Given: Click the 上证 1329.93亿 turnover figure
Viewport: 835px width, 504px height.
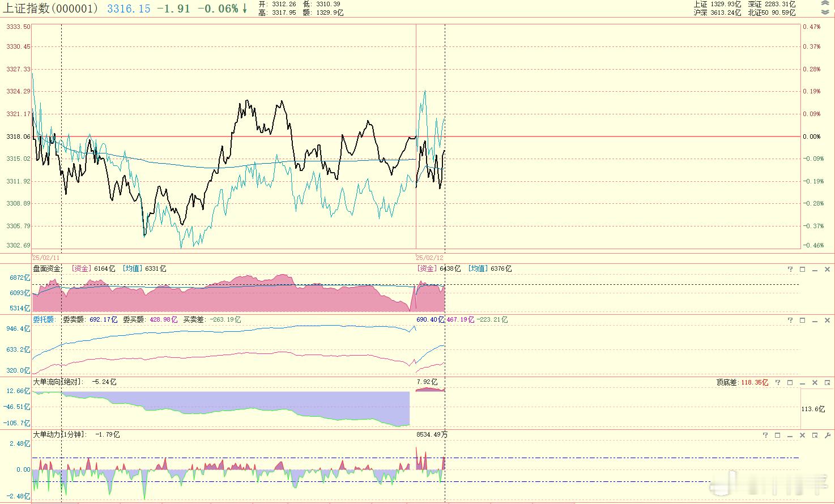Looking at the screenshot, I should tap(717, 4).
